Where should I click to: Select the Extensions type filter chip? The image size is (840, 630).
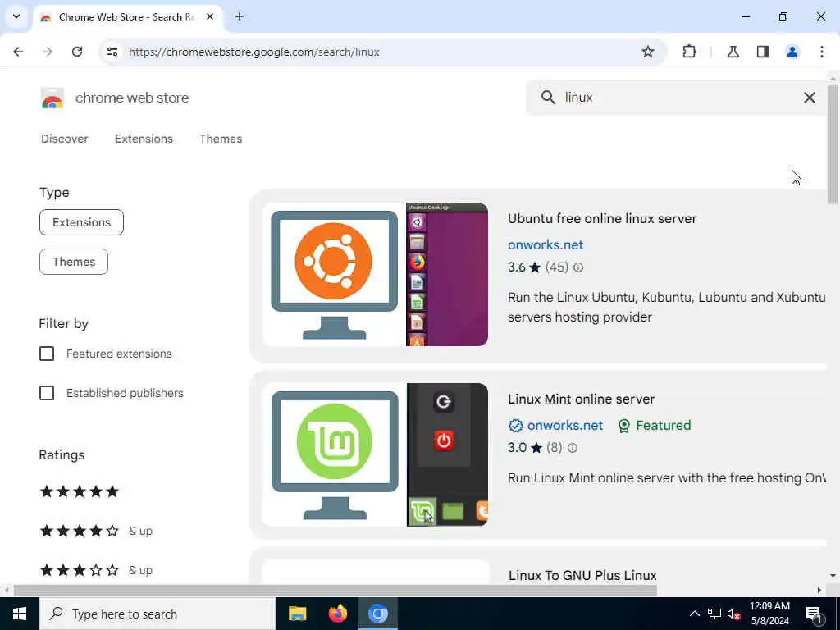click(x=81, y=222)
